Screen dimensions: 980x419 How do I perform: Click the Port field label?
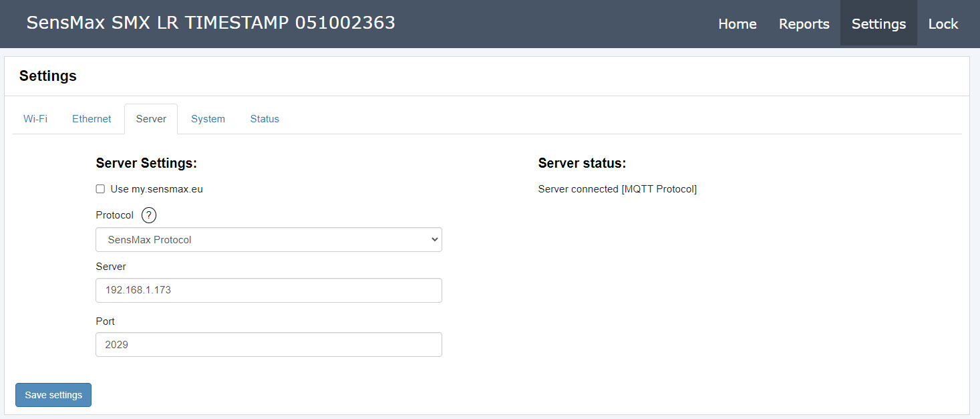click(x=106, y=321)
